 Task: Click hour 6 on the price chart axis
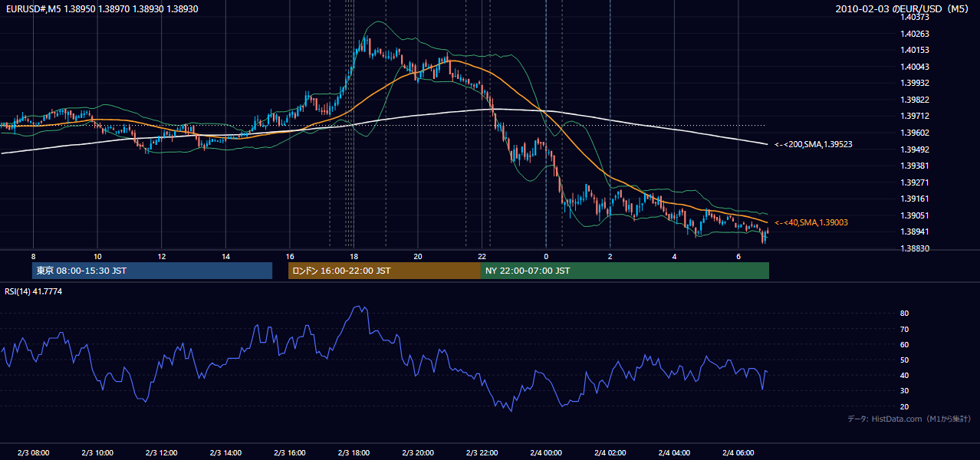click(x=738, y=256)
